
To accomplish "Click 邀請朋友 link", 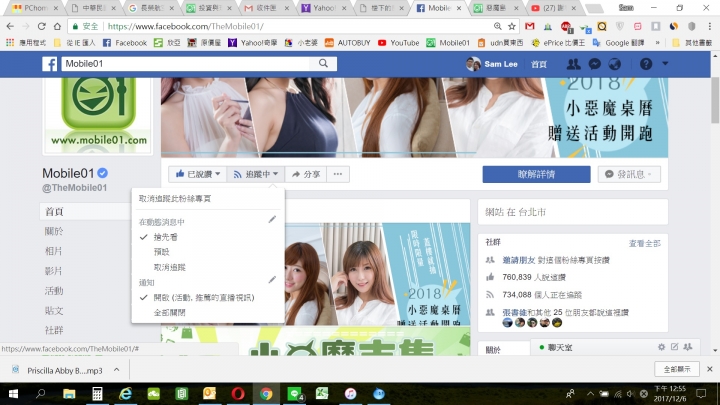I will 518,260.
